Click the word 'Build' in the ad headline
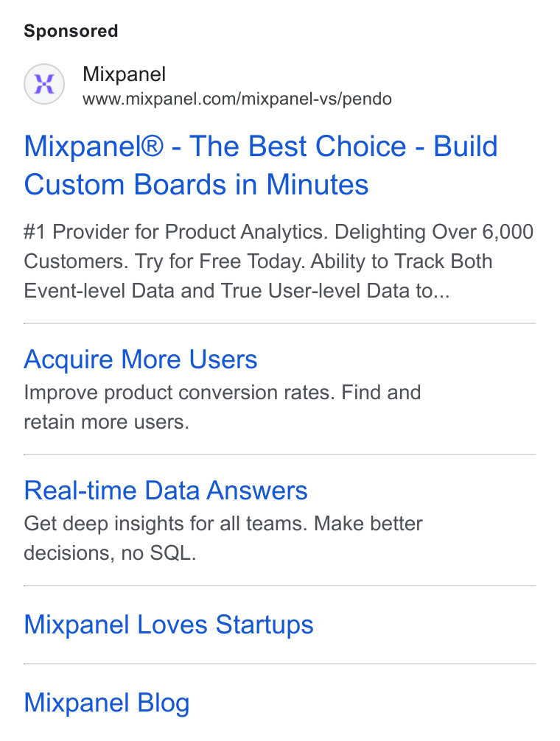This screenshot has height=741, width=560. tap(466, 146)
